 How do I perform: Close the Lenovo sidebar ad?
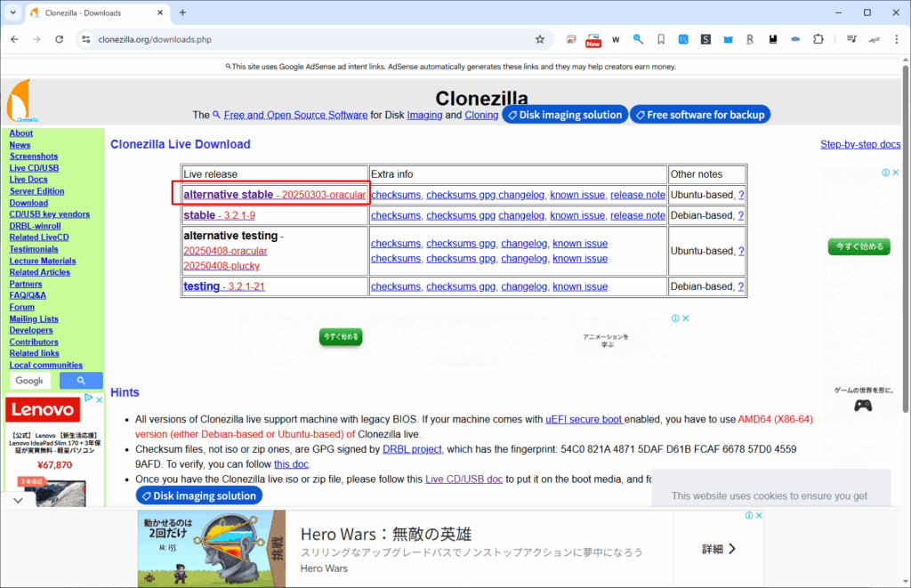coord(100,399)
